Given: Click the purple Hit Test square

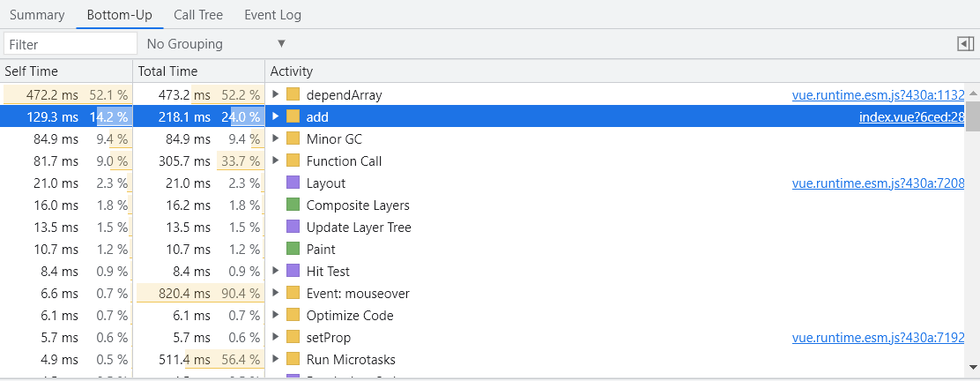Looking at the screenshot, I should click(x=293, y=272).
